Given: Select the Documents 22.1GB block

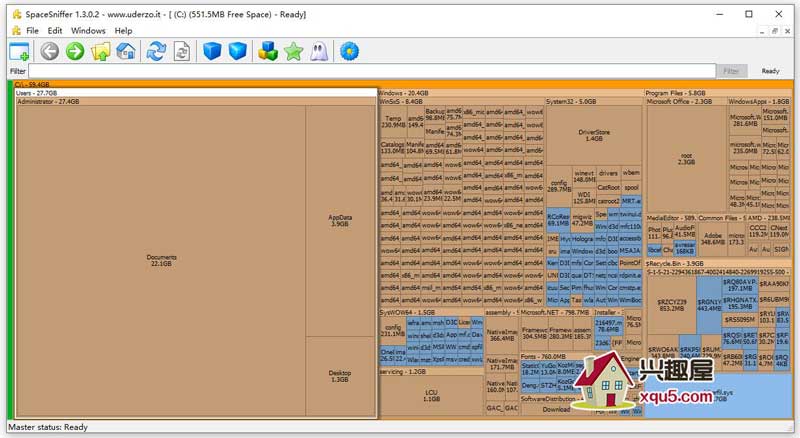Looking at the screenshot, I should tap(161, 261).
